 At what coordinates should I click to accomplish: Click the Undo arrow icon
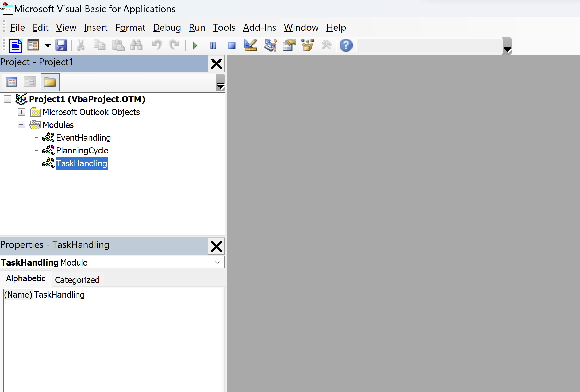(156, 45)
